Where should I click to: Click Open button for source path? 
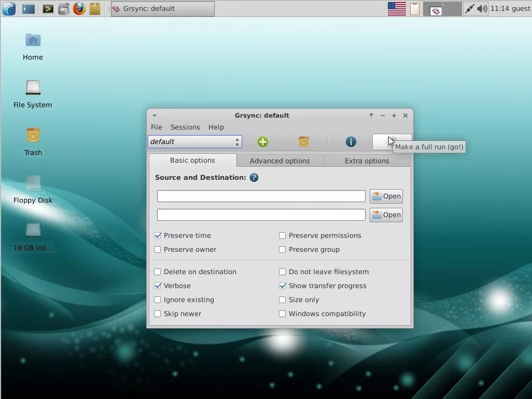(x=386, y=196)
